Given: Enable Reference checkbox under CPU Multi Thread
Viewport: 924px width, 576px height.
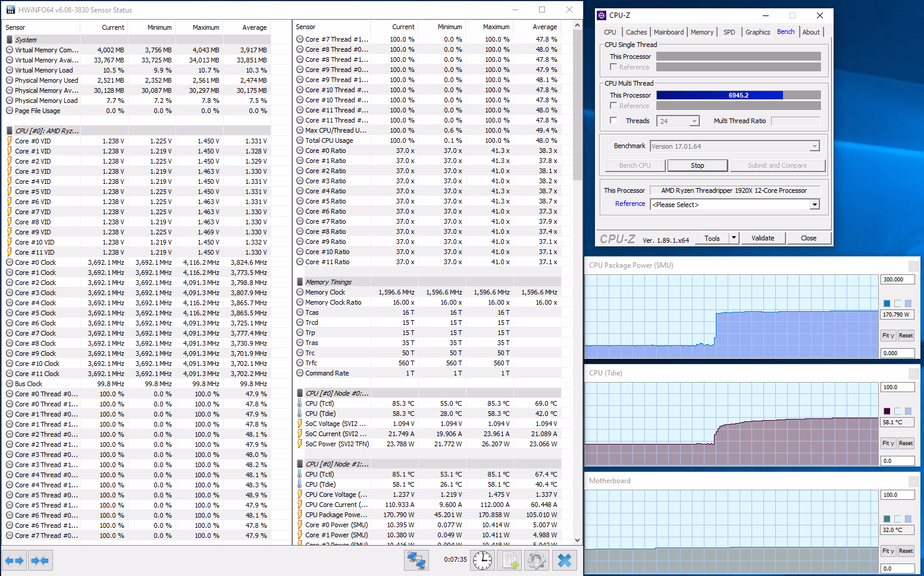Looking at the screenshot, I should (613, 106).
